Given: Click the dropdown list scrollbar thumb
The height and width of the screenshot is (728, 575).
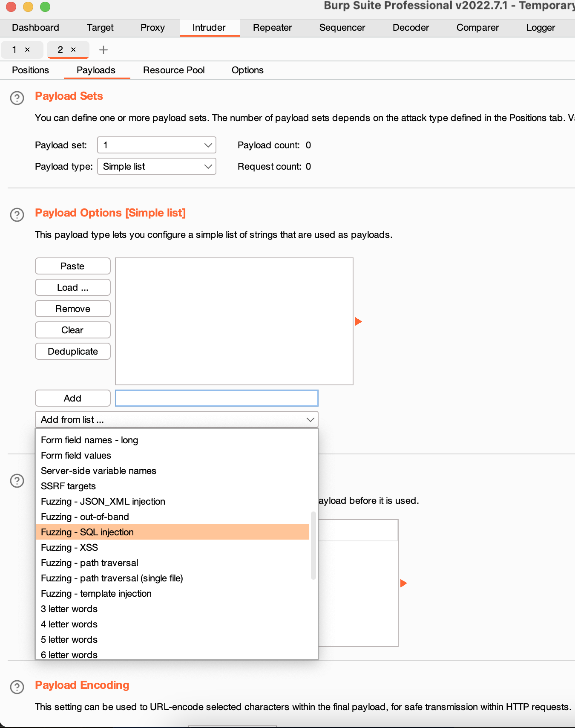Looking at the screenshot, I should [x=313, y=546].
